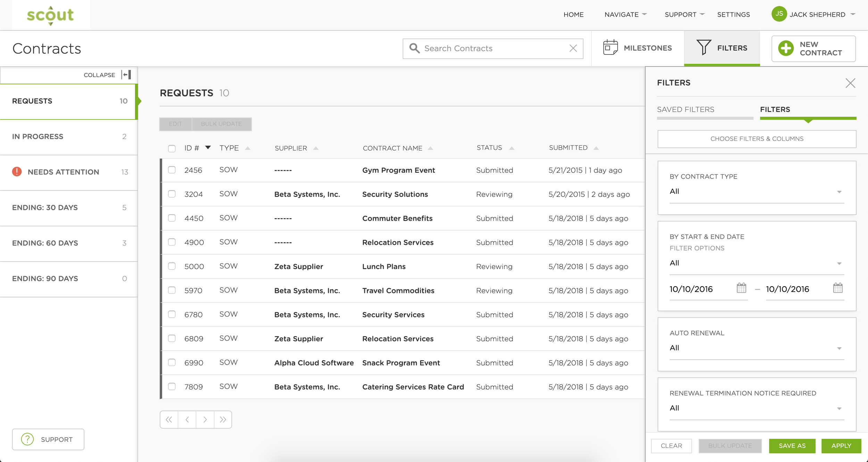Image resolution: width=868 pixels, height=462 pixels.
Task: Open the Auto Renewal dropdown
Action: click(x=840, y=348)
